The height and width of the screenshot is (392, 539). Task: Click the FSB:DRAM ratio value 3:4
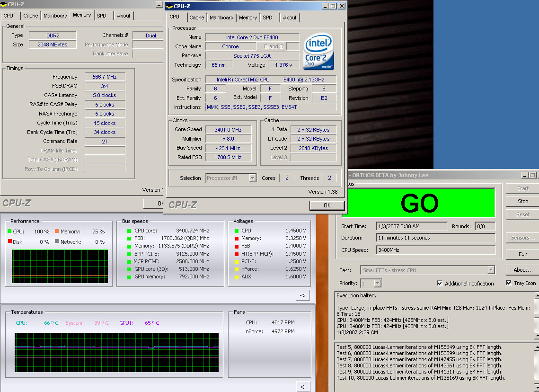click(x=105, y=86)
